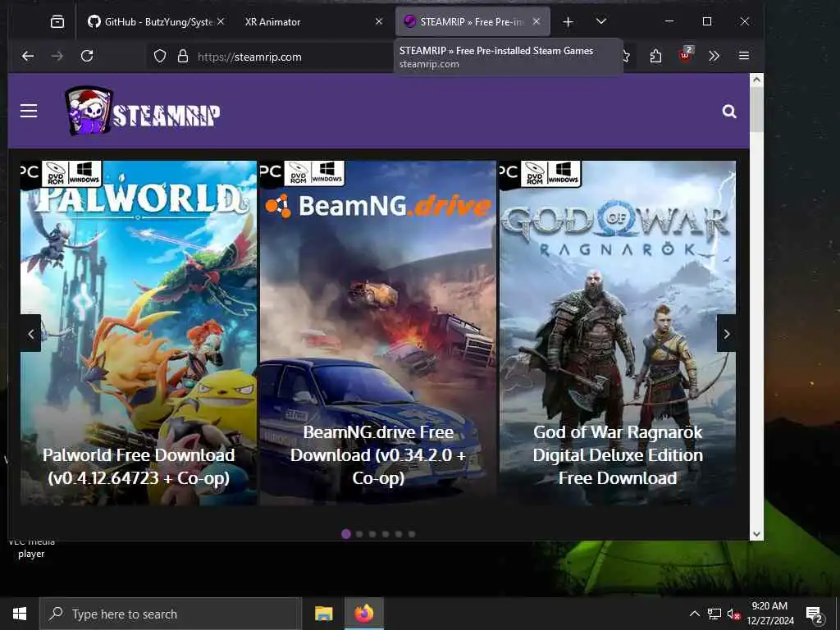Open the muted volume tray icon
The height and width of the screenshot is (630, 840).
point(734,614)
